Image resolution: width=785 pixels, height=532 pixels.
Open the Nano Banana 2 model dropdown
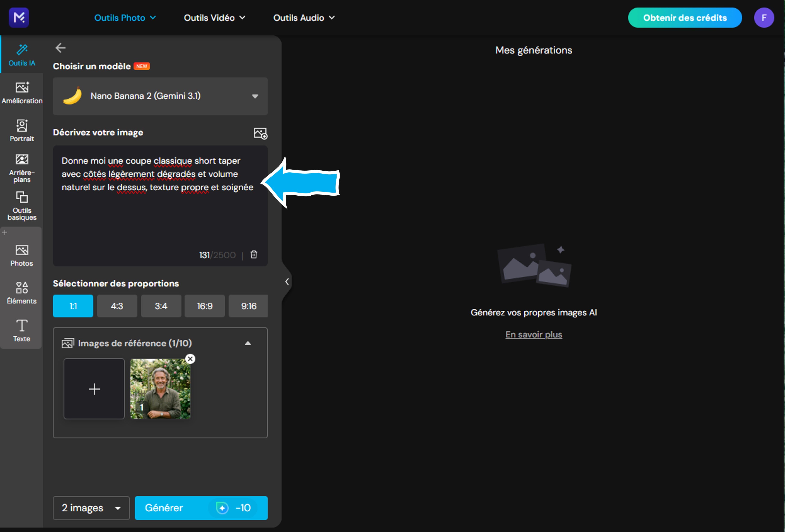160,96
